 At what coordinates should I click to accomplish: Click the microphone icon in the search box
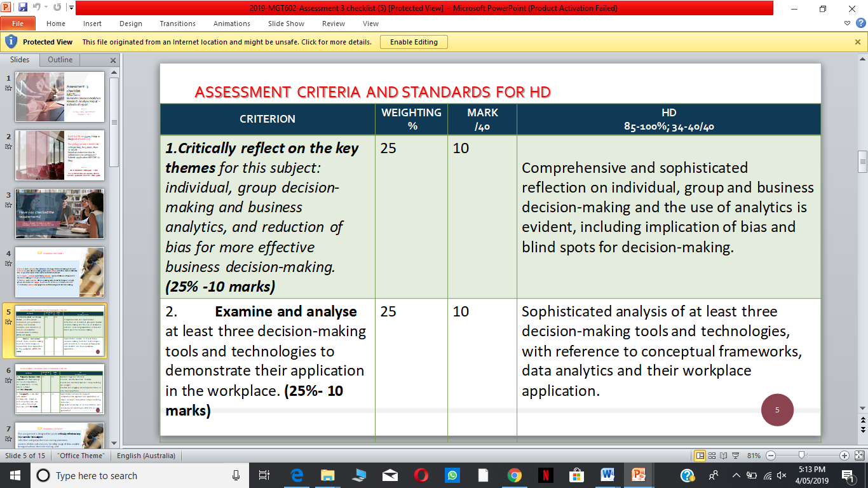[x=236, y=475]
